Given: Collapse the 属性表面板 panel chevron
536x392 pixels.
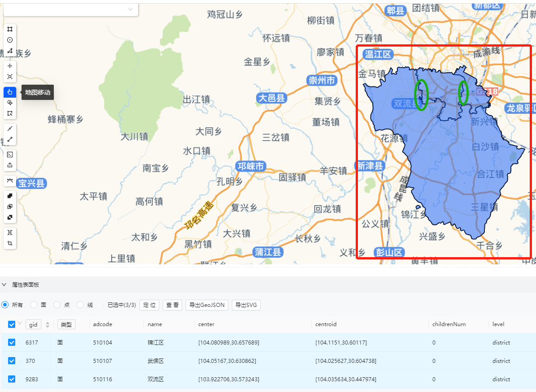Looking at the screenshot, I should [4, 284].
